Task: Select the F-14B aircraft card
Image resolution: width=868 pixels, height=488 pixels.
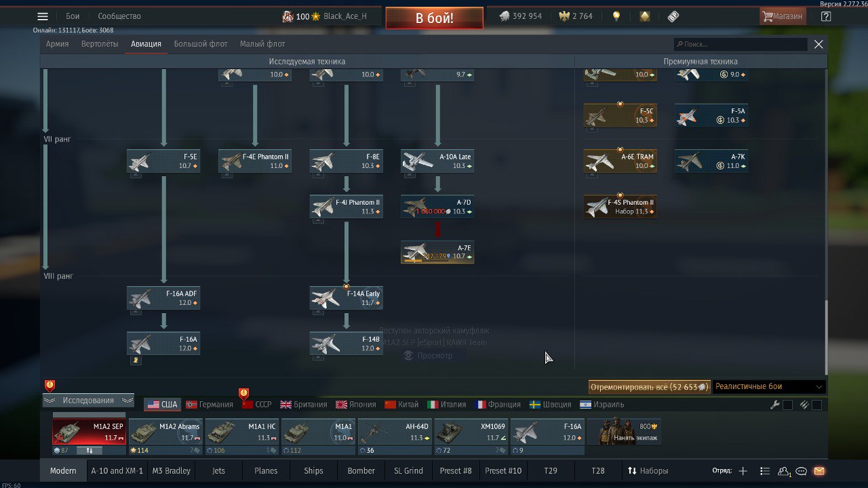Action: (347, 344)
